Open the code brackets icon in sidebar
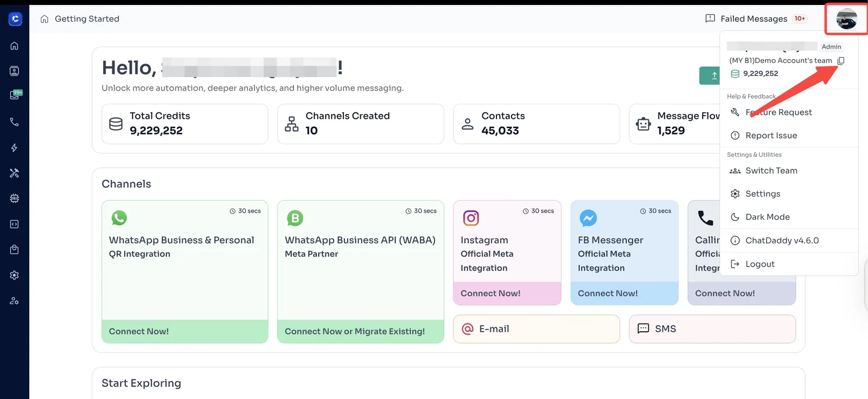 15,224
